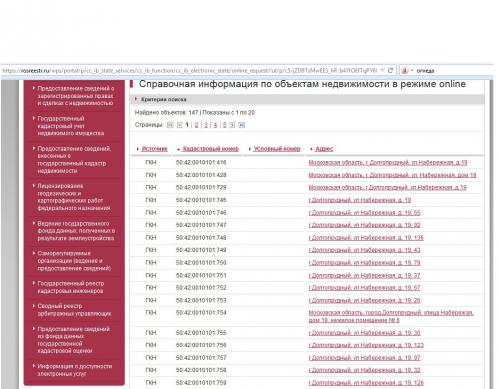Open address link for cadastral number ending 754
Screen dimensions: 500x389
pyautogui.click(x=391, y=316)
